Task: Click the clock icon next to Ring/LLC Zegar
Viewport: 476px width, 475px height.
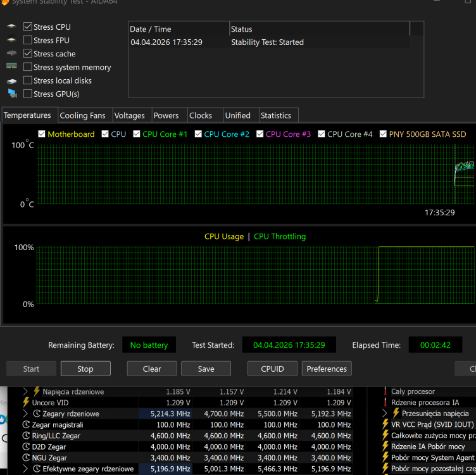Action: point(26,436)
